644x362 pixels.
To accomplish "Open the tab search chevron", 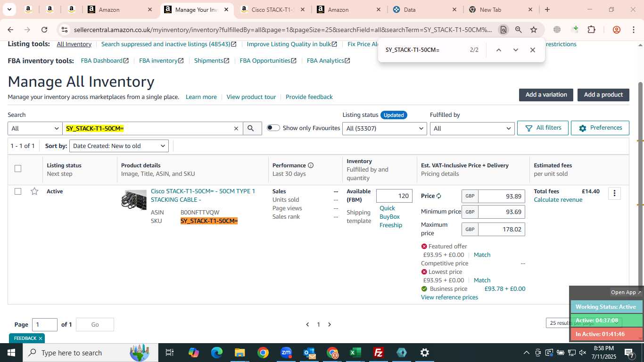I will 9,9.
